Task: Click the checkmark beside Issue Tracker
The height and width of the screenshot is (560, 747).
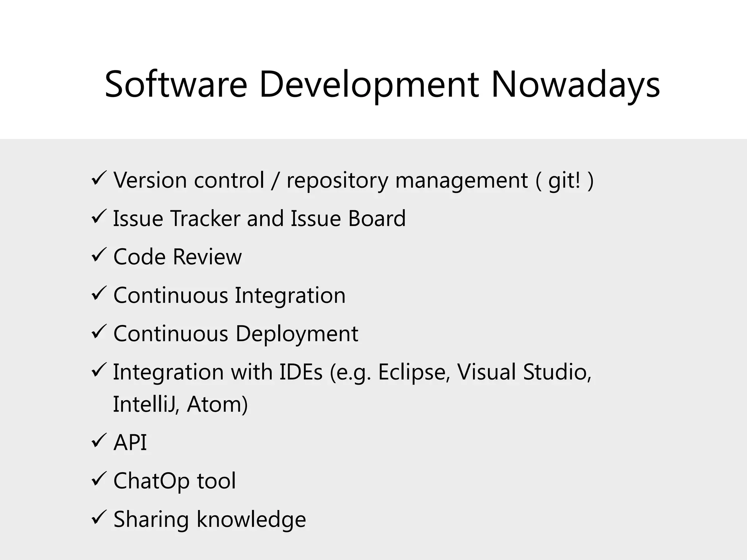Action: click(98, 217)
